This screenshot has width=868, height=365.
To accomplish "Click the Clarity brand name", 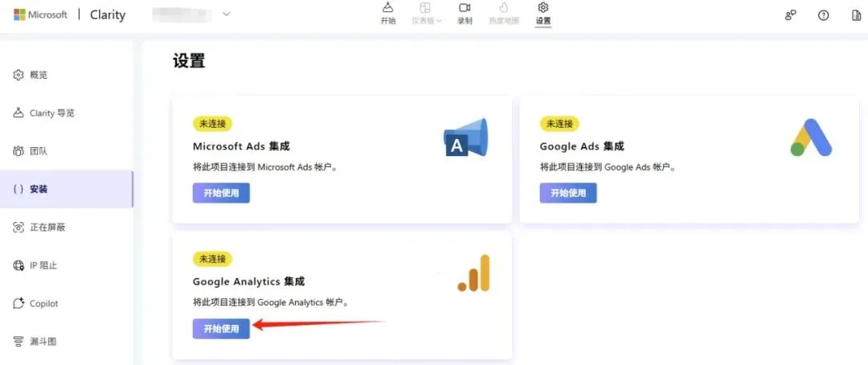I will point(108,15).
